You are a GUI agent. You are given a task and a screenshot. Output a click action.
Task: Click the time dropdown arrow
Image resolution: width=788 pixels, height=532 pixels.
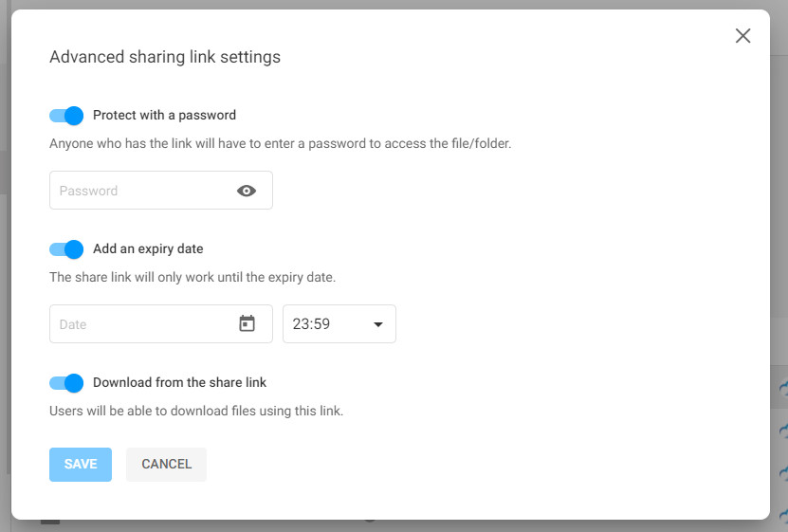pyautogui.click(x=378, y=324)
